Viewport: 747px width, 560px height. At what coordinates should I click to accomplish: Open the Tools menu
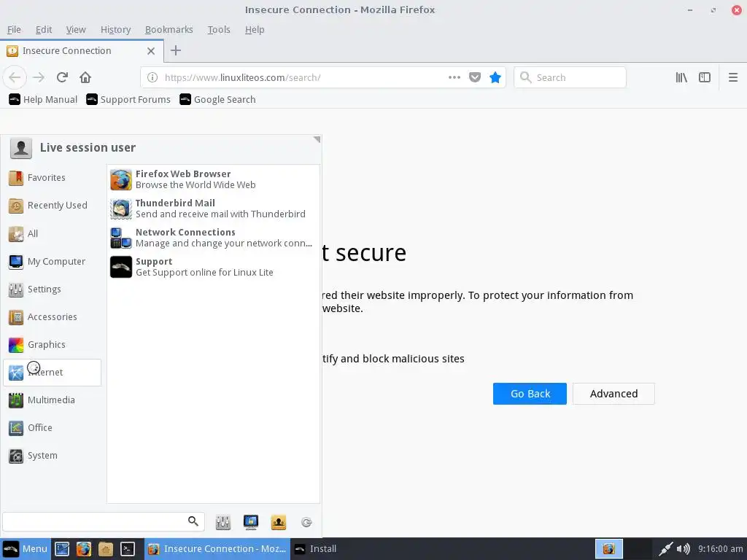point(219,29)
